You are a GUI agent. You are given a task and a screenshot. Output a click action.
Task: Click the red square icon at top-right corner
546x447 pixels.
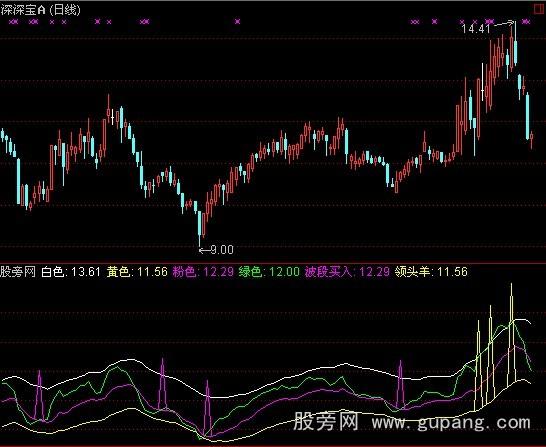point(539,9)
